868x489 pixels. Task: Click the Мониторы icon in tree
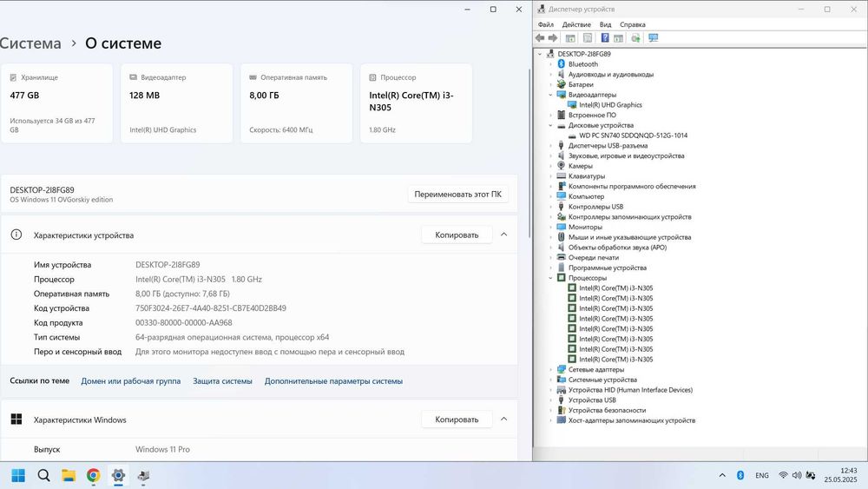click(x=561, y=227)
